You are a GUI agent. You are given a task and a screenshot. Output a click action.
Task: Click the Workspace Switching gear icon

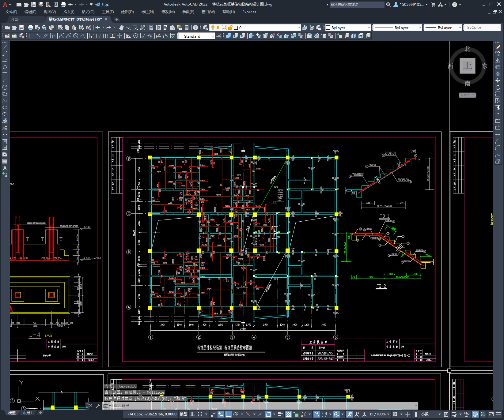[395, 414]
